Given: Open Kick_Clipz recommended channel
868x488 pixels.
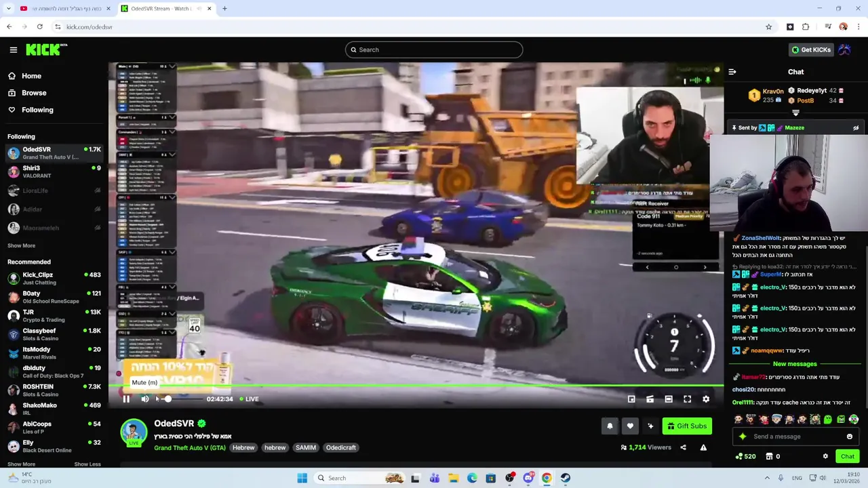Looking at the screenshot, I should point(54,279).
